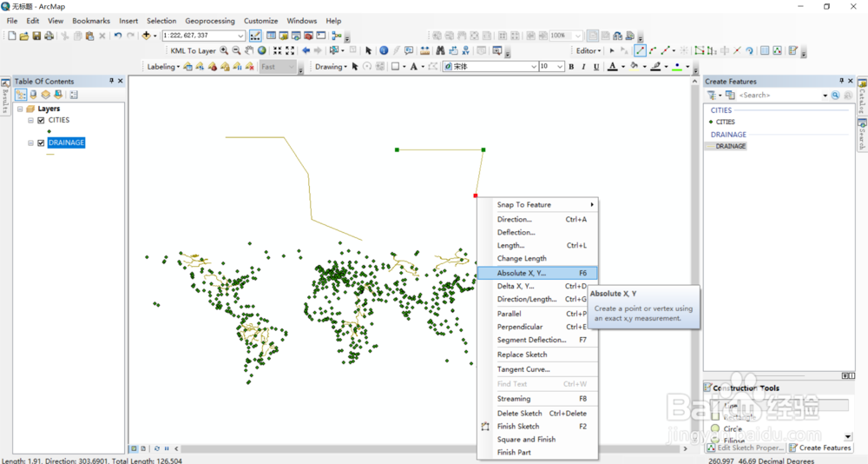List By Visibility in Table Of Contents
Screen dimensions: 868x464
(46, 95)
